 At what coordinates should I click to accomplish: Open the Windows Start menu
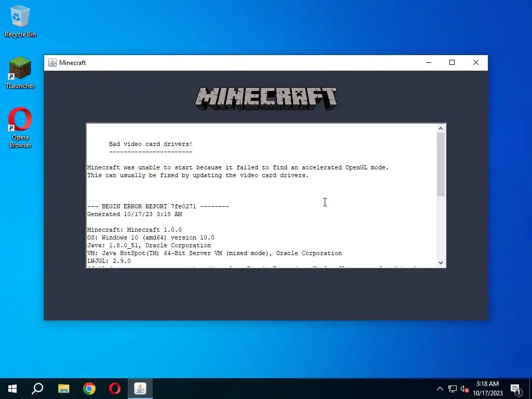point(12,389)
